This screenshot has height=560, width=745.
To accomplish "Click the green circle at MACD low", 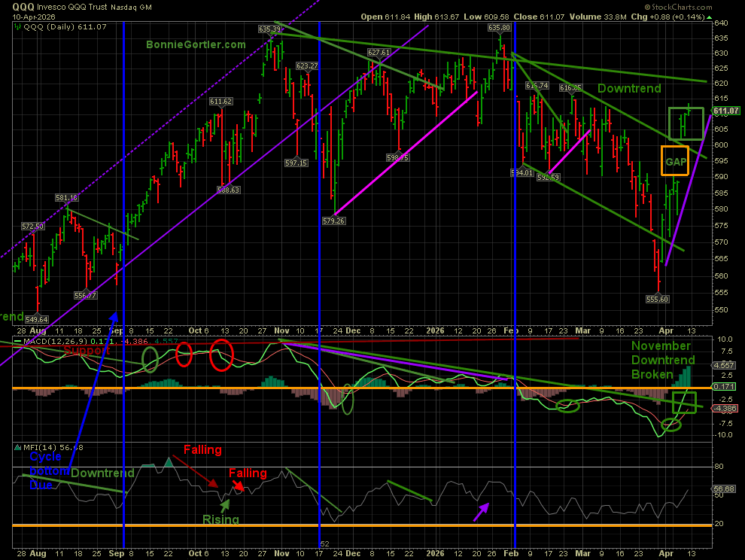I will (x=671, y=425).
